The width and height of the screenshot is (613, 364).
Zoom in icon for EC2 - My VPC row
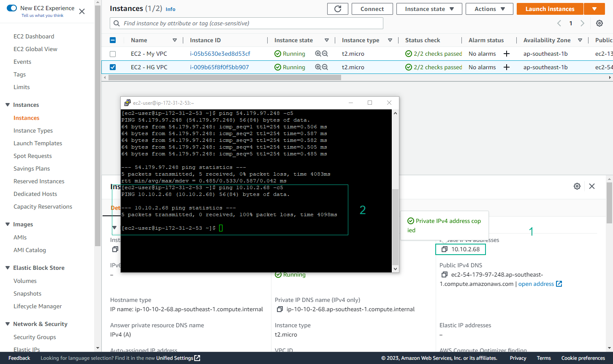(318, 54)
